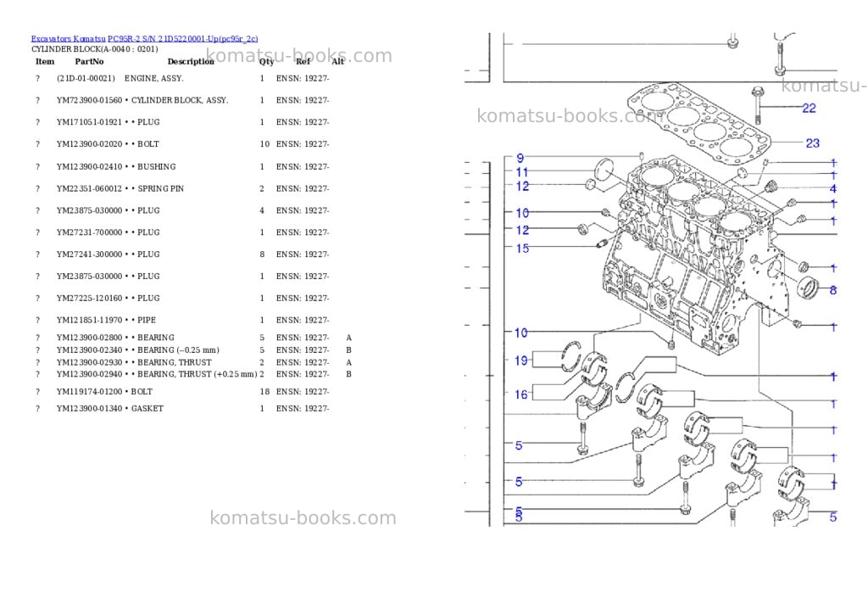Select part number YM123900-02340
The width and height of the screenshot is (868, 615).
[89, 350]
